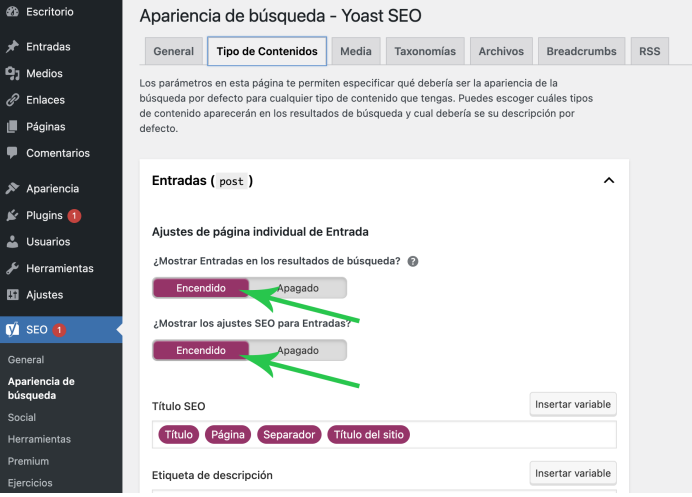Viewport: 692px width, 497px height.
Task: Click the Páginas pages icon
Action: pyautogui.click(x=13, y=127)
